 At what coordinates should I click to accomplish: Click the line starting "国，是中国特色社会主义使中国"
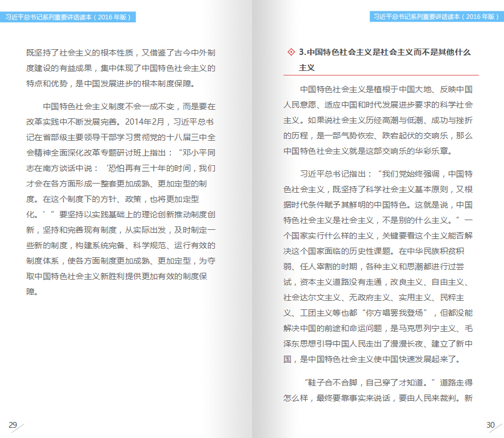click(372, 359)
